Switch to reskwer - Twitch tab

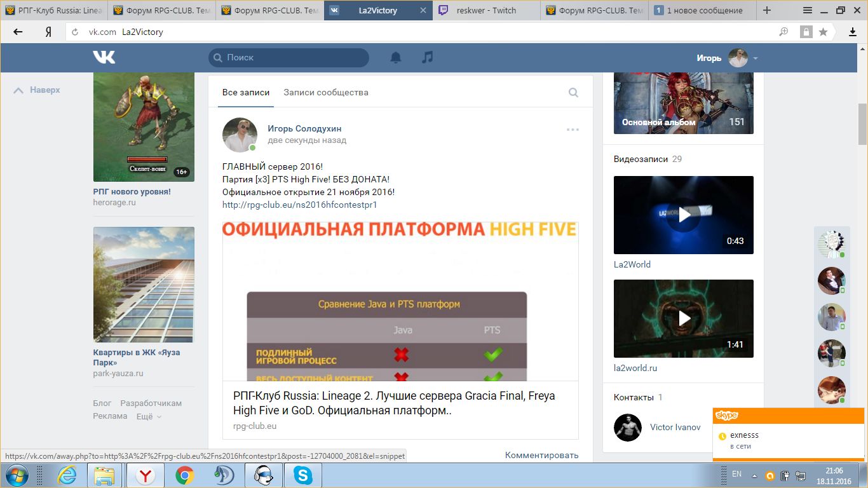pos(487,10)
